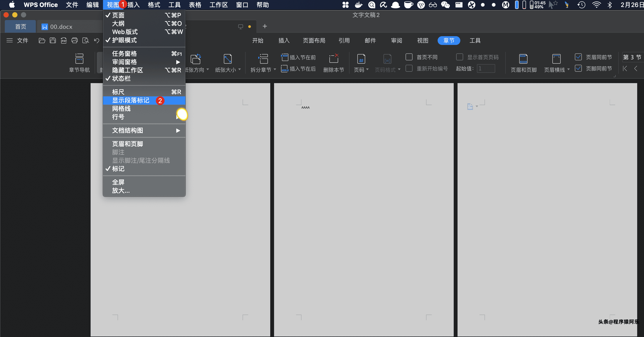Add a new tab with plus icon
Viewport: 644px width, 337px height.
click(x=265, y=26)
